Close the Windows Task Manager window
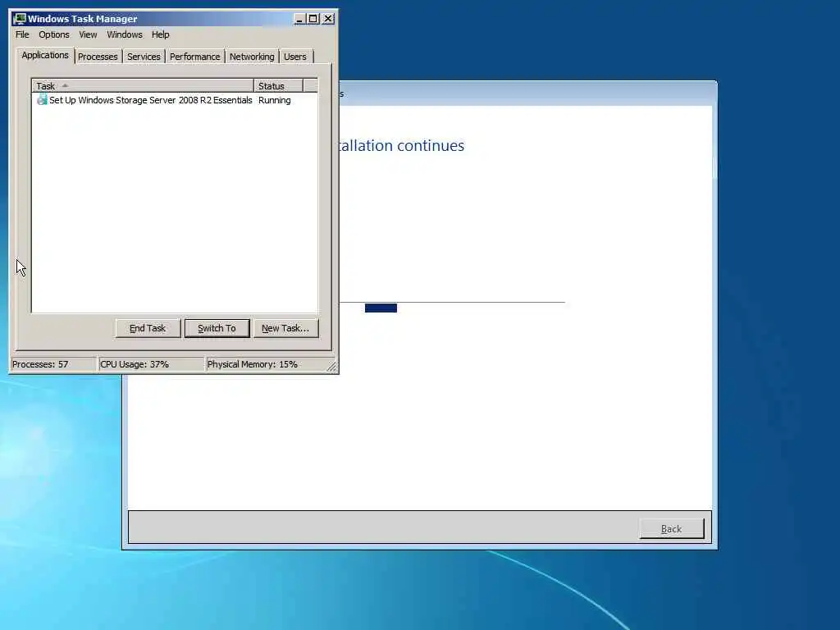840x630 pixels. 328,19
